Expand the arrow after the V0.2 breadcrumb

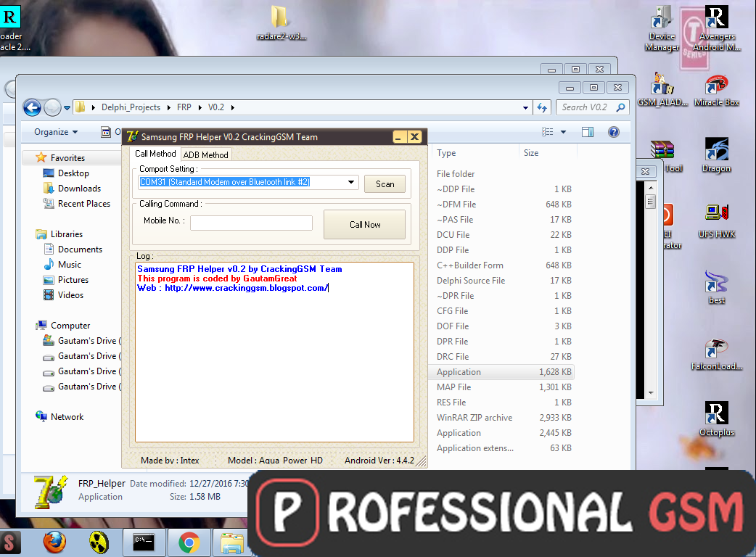point(232,107)
